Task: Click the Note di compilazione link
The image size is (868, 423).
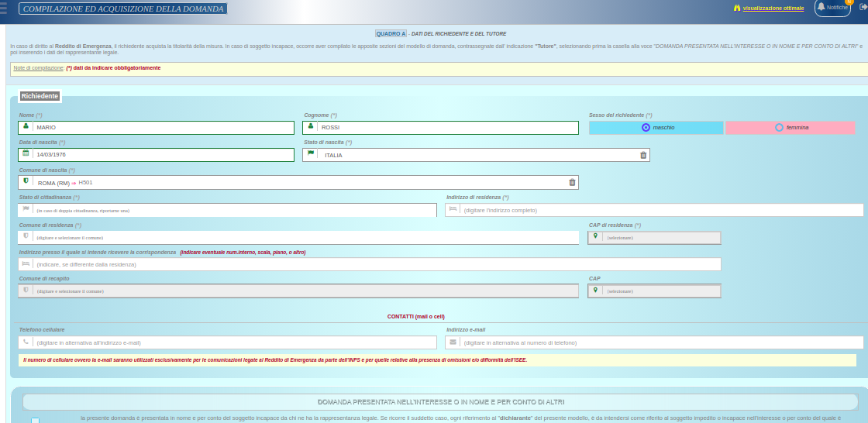Action: pos(38,68)
